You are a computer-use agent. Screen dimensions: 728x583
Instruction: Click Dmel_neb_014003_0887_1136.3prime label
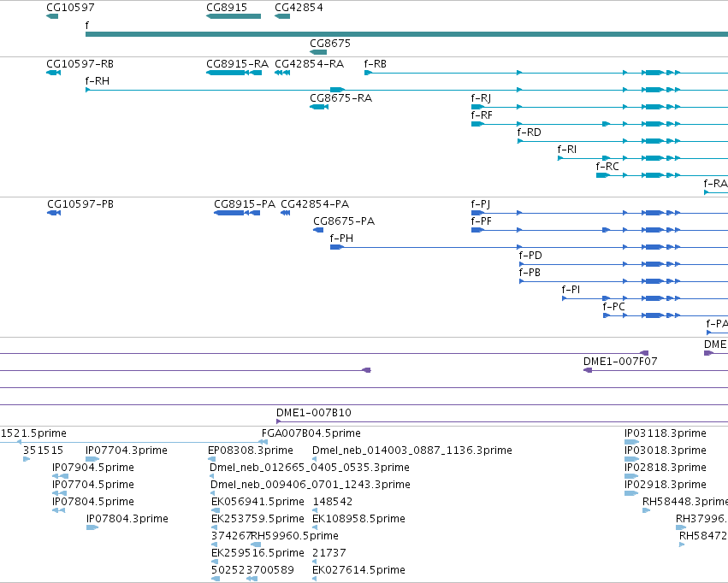coord(412,450)
